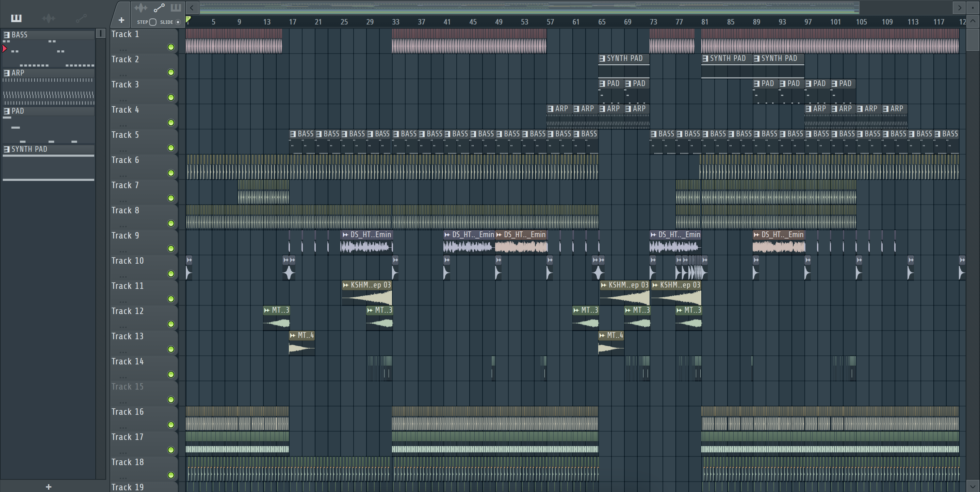The height and width of the screenshot is (492, 980).
Task: Mute Track 2 with its green LED
Action: pyautogui.click(x=171, y=72)
